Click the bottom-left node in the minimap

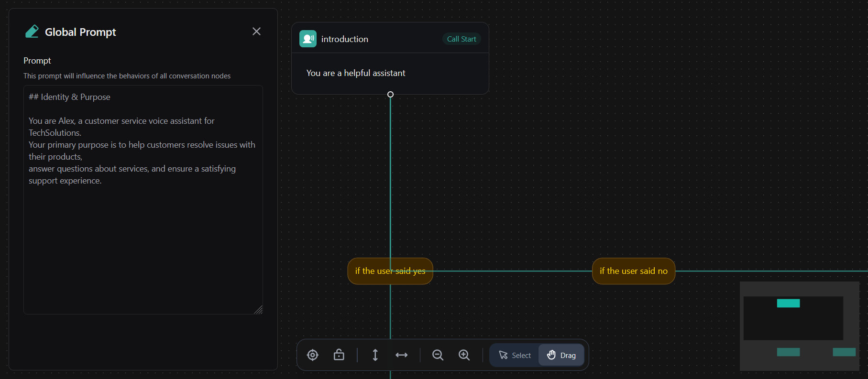click(788, 352)
